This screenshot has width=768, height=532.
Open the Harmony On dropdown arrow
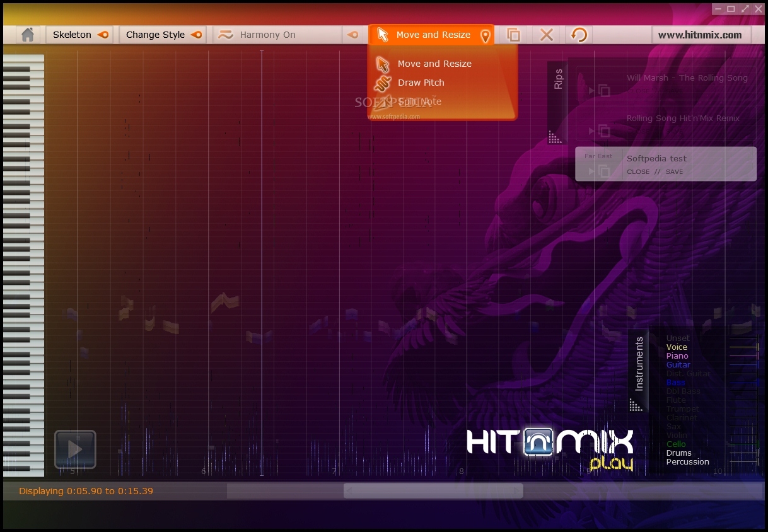[x=353, y=35]
